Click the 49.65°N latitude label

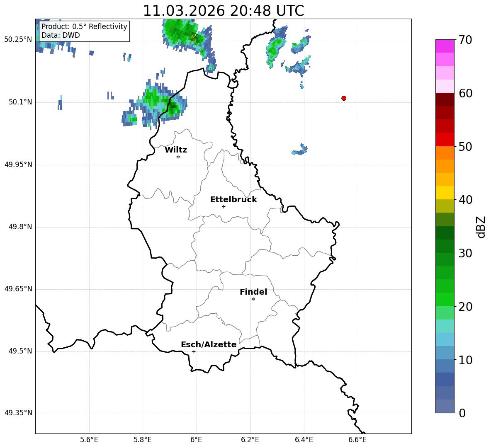click(x=18, y=289)
